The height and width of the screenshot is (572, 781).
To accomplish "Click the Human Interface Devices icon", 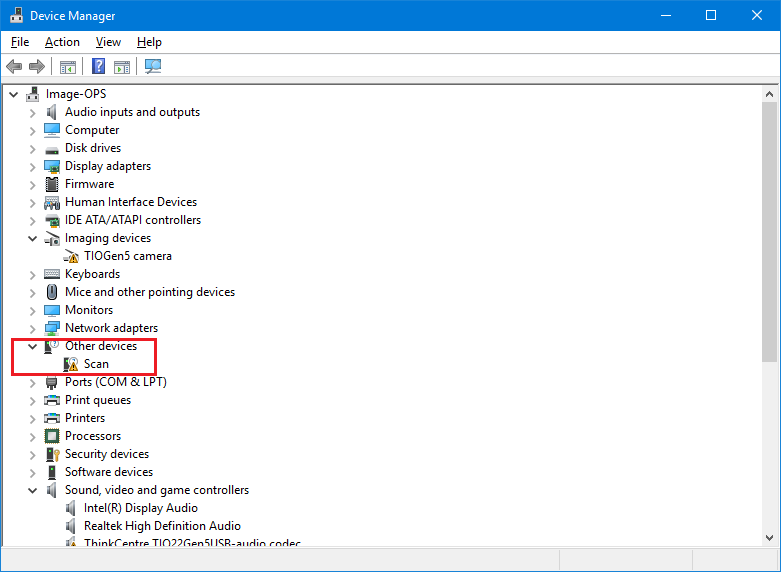I will [x=52, y=202].
